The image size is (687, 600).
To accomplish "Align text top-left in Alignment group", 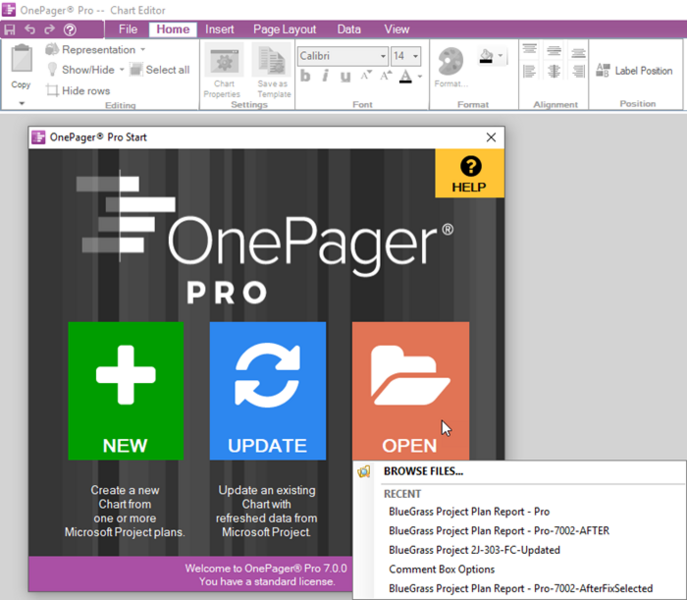I will click(x=530, y=50).
